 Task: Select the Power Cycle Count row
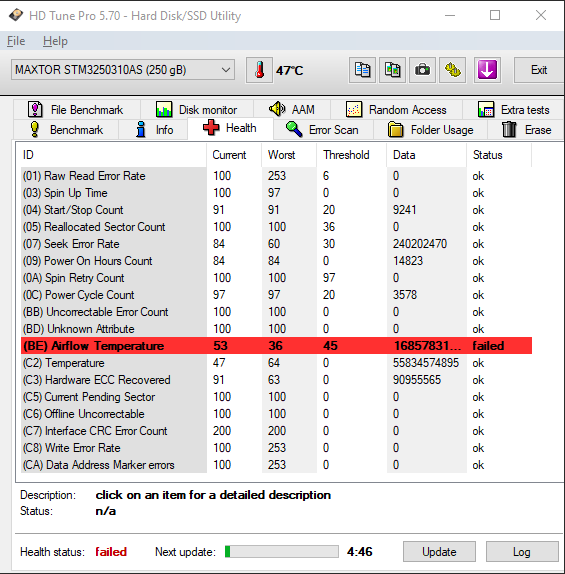point(276,295)
